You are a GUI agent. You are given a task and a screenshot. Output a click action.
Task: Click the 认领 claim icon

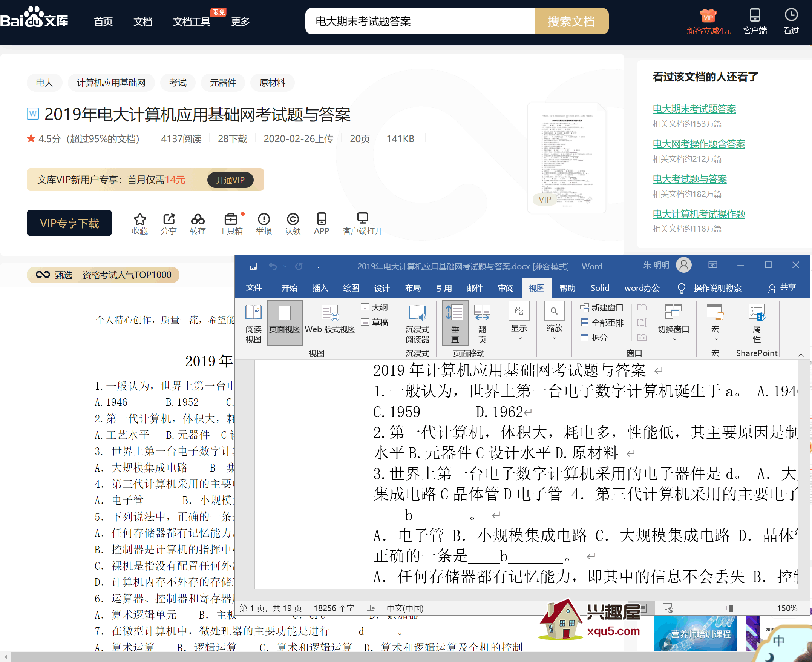tap(293, 219)
